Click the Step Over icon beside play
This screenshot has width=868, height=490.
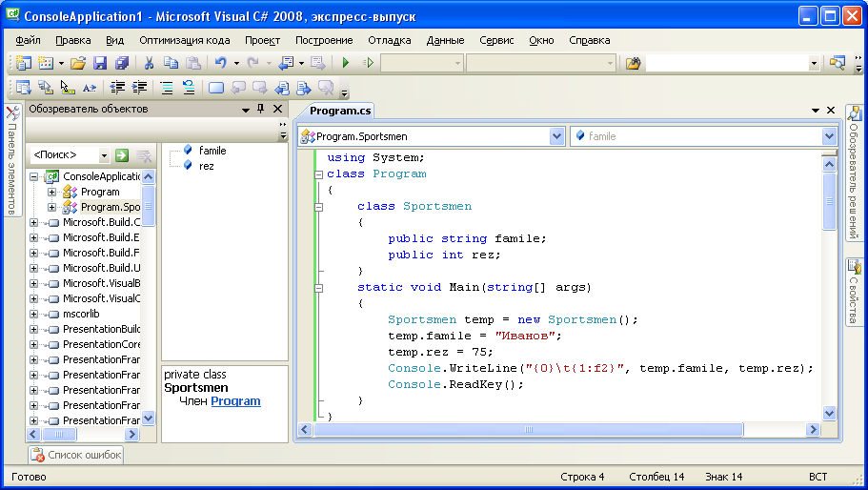click(x=368, y=63)
